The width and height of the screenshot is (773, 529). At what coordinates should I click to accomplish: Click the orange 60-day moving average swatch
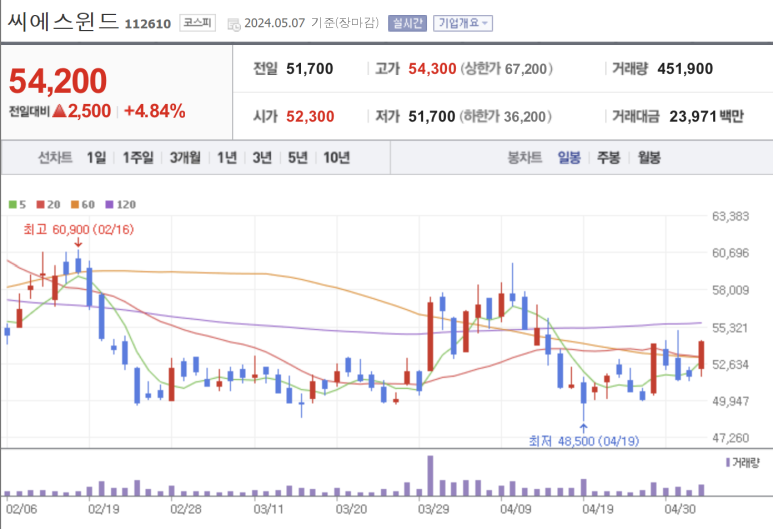(x=75, y=205)
